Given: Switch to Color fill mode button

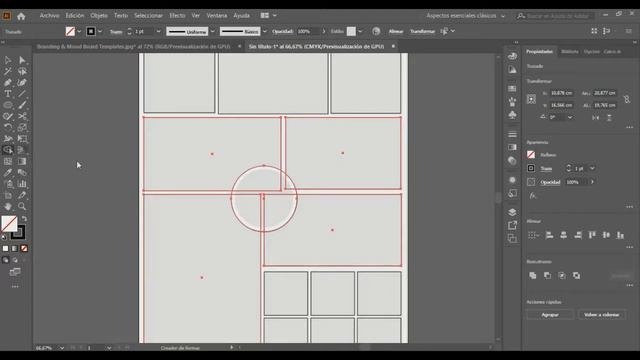Looking at the screenshot, I should coord(5,248).
